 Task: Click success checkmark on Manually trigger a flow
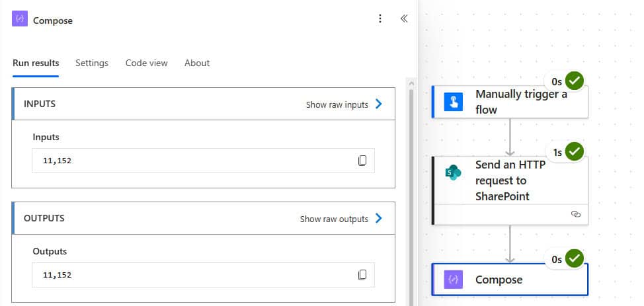[575, 81]
